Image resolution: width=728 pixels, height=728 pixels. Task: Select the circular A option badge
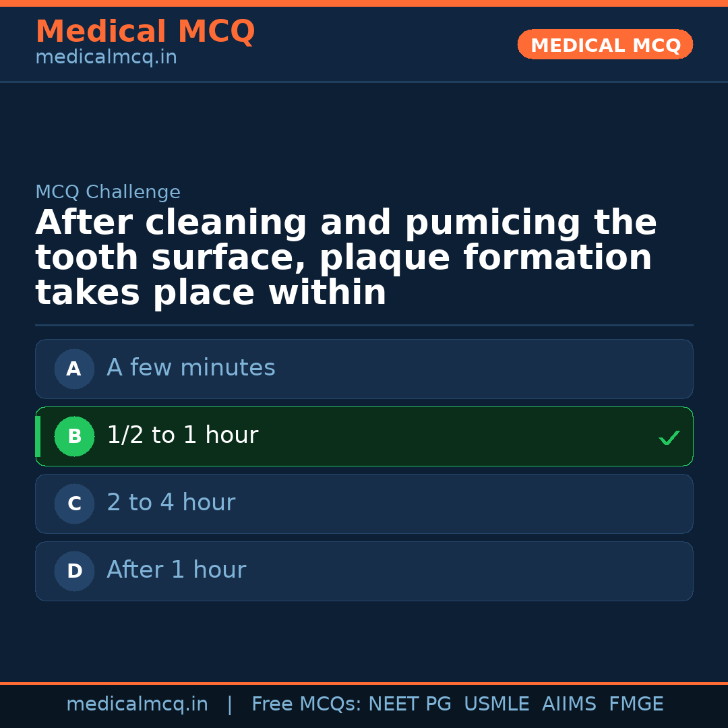tap(74, 369)
